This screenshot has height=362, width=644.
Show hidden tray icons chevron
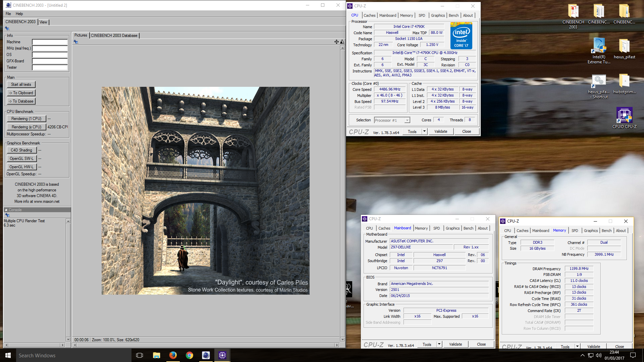(x=582, y=355)
